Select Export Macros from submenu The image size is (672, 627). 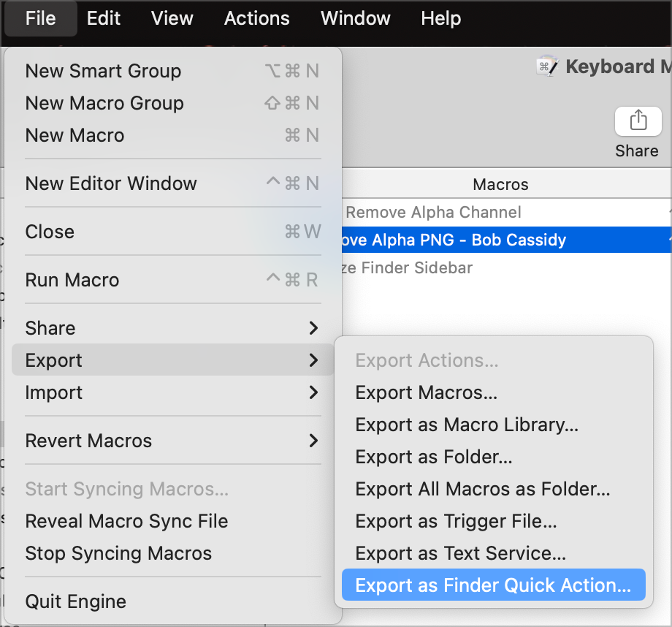pos(426,392)
